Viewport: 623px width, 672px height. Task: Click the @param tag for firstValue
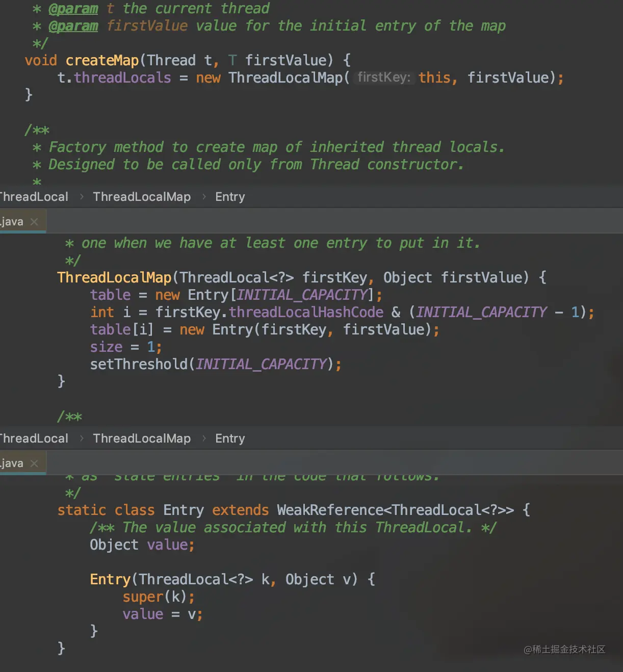click(x=73, y=26)
